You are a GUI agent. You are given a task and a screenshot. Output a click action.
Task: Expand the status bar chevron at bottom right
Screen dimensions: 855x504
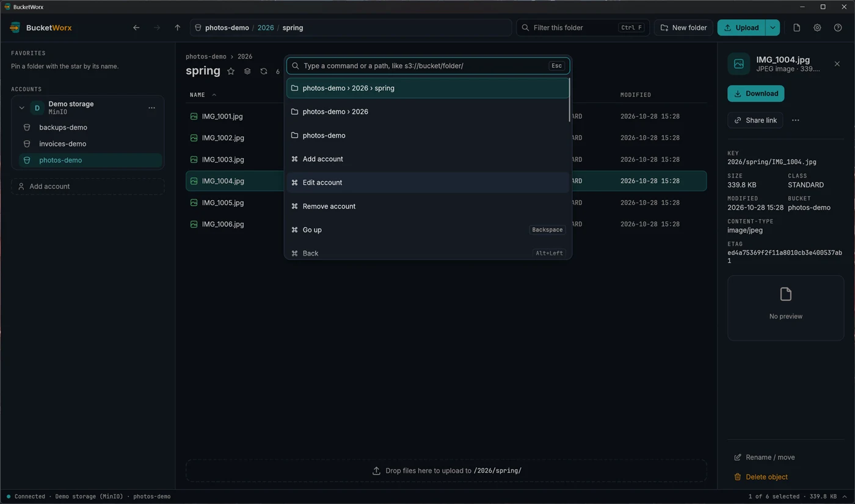click(845, 497)
